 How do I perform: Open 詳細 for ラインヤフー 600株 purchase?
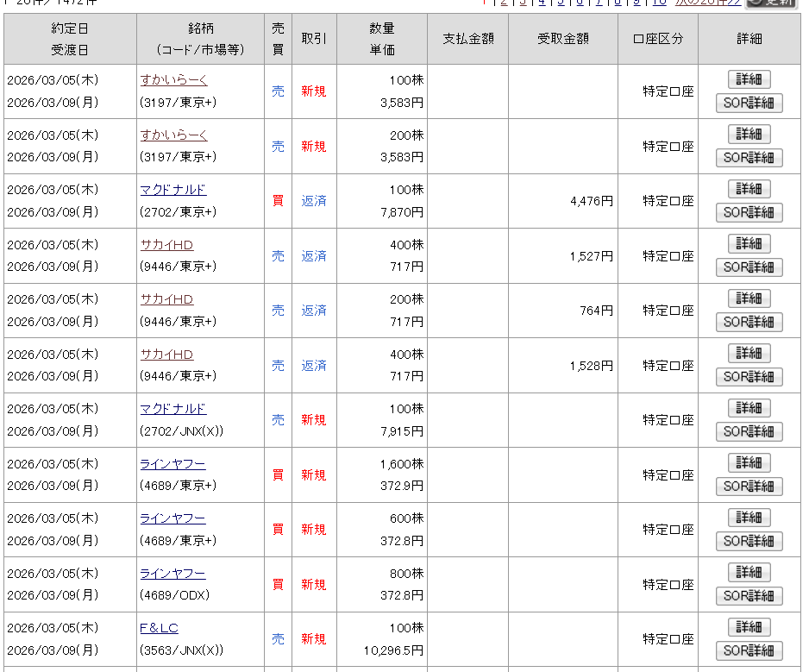click(x=749, y=518)
